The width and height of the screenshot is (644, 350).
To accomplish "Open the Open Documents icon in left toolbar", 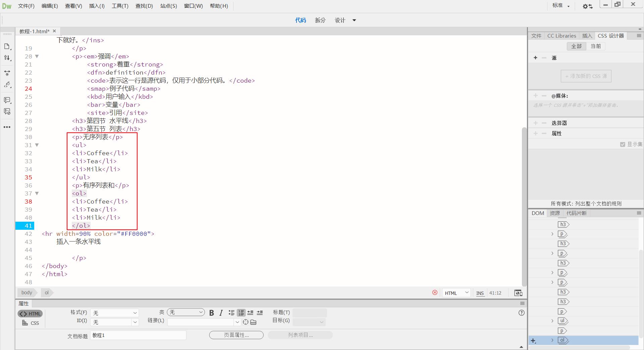I will [x=7, y=46].
